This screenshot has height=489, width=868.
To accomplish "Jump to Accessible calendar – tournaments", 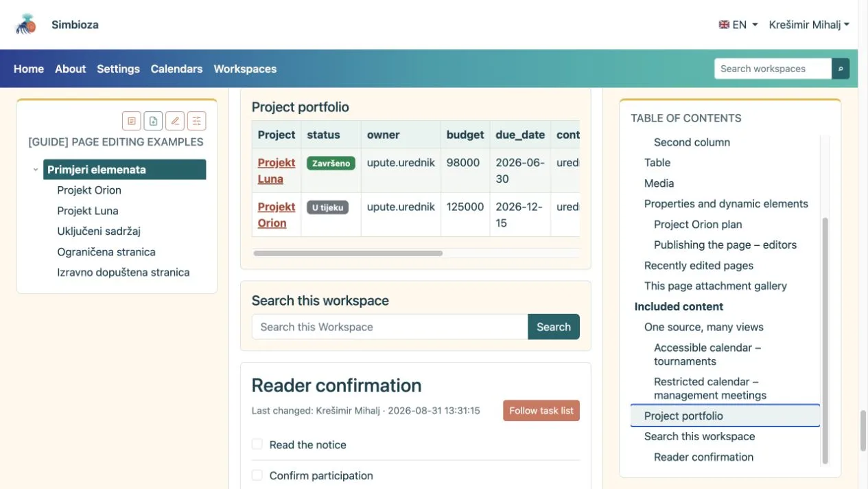I will click(x=707, y=354).
